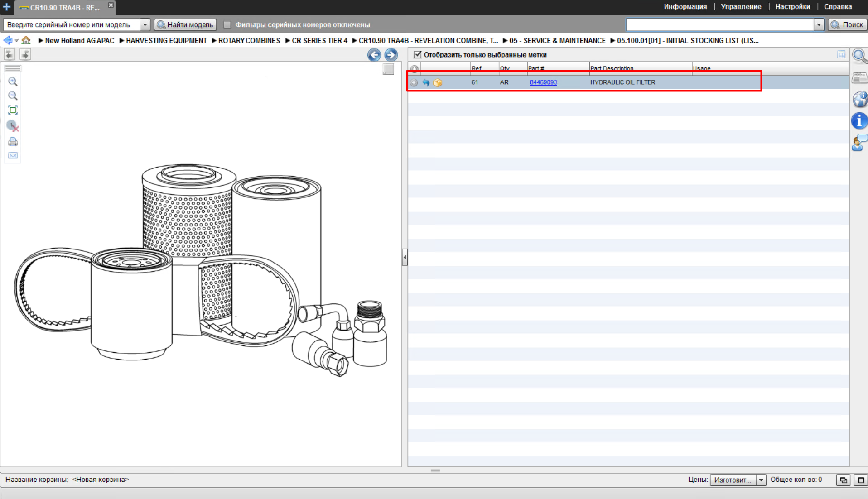Open the search field dropdown arrow

819,25
